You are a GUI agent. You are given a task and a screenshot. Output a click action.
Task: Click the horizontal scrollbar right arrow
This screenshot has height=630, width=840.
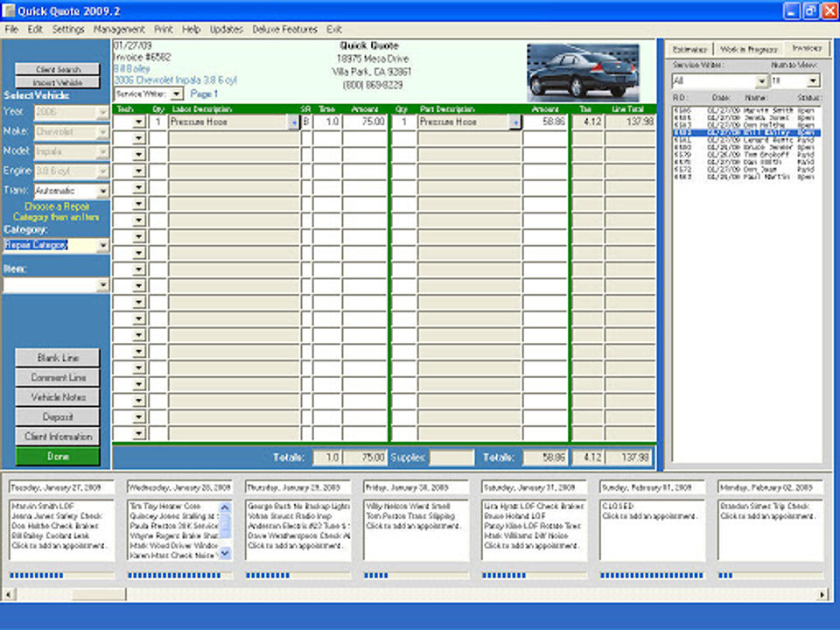pyautogui.click(x=823, y=594)
